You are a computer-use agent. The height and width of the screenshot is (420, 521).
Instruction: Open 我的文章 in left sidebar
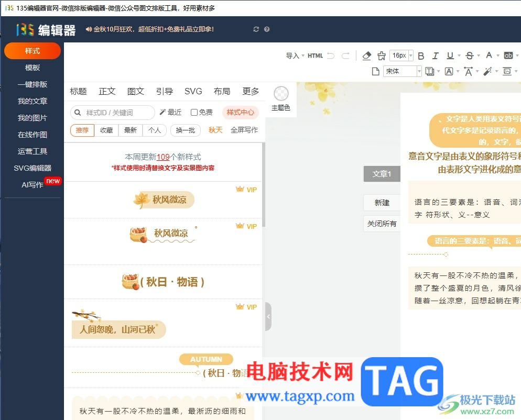click(32, 101)
